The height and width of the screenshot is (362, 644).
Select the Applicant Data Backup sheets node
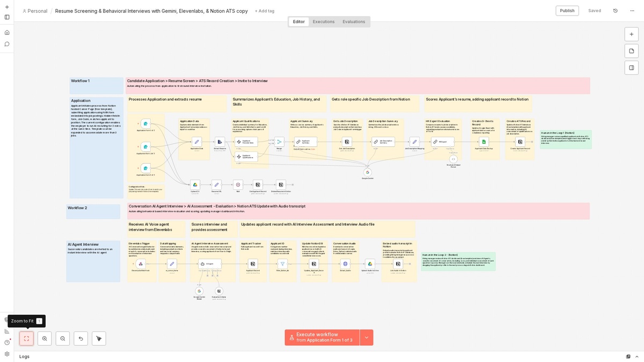pyautogui.click(x=484, y=142)
